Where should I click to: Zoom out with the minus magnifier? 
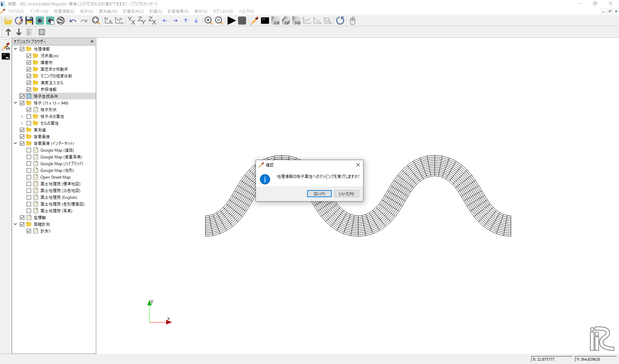[219, 21]
